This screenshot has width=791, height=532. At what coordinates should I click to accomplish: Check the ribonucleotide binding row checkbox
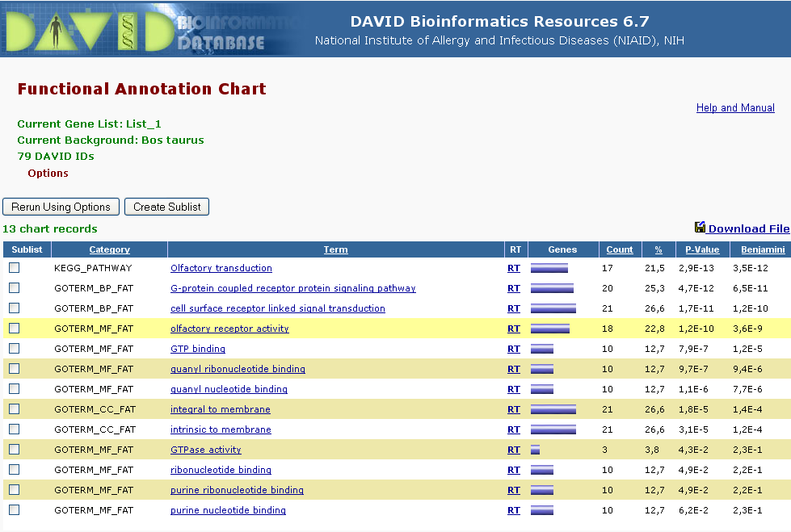click(14, 470)
